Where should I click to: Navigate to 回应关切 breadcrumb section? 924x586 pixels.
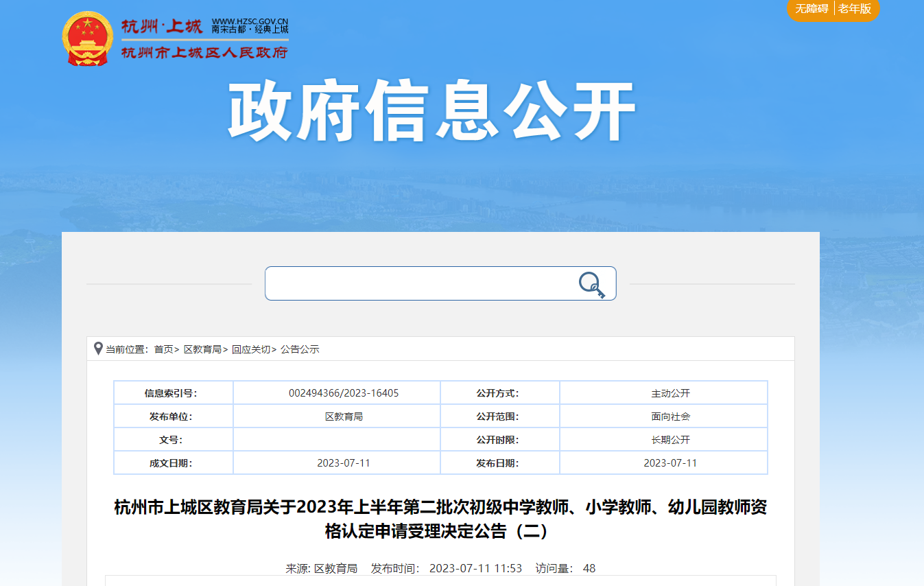tap(250, 349)
